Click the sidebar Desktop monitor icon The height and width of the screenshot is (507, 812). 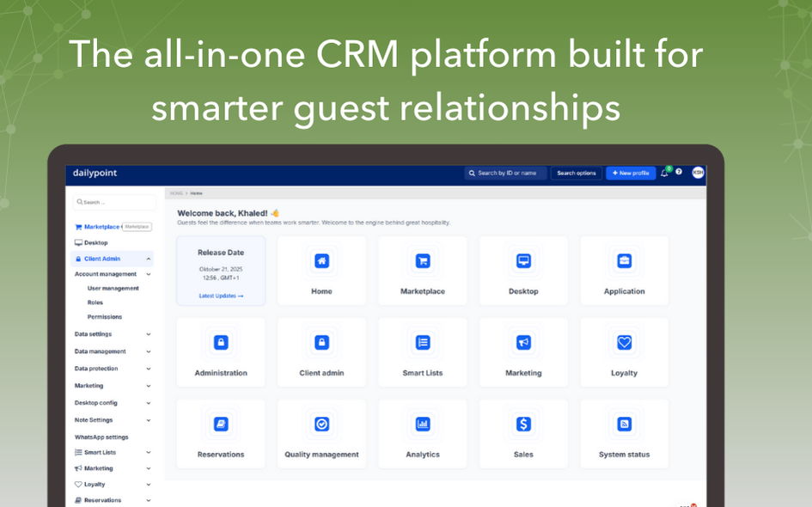(x=79, y=242)
